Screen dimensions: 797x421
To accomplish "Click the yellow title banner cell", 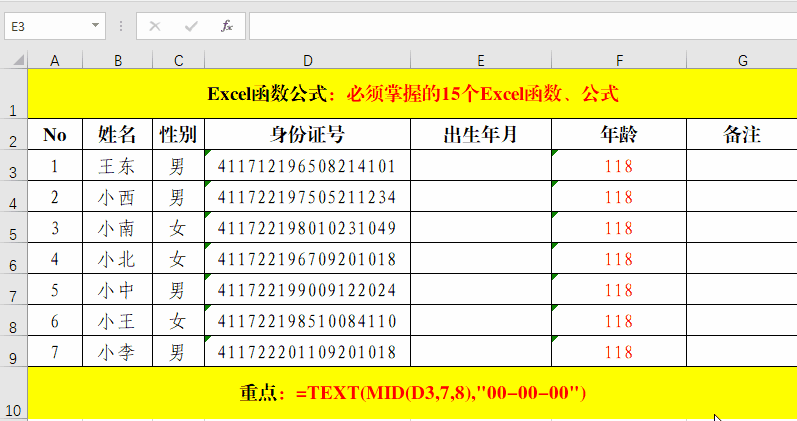I will (412, 95).
